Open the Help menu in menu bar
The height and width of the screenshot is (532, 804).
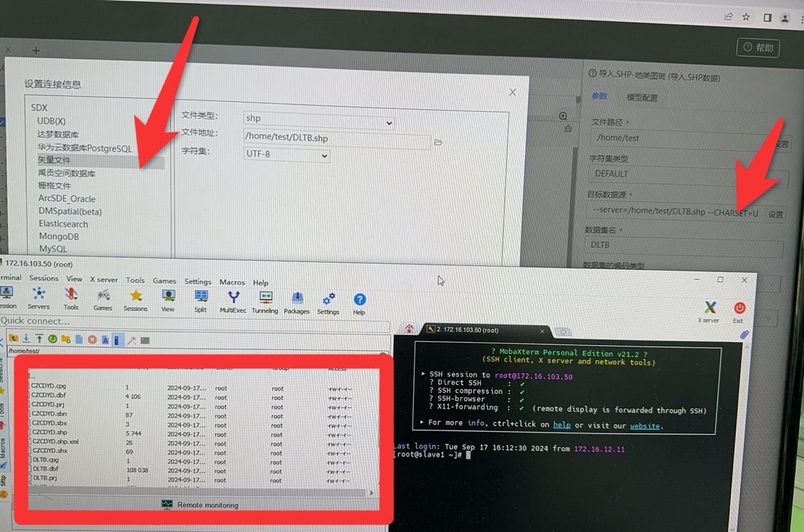260,282
